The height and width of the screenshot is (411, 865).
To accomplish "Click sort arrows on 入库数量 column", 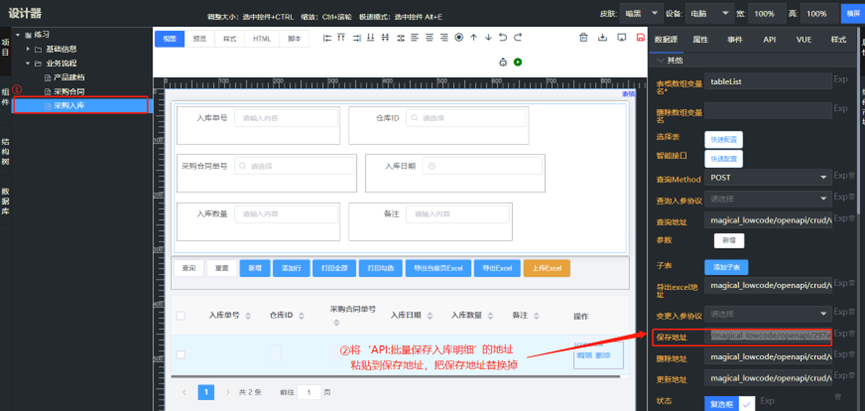I will coord(491,316).
